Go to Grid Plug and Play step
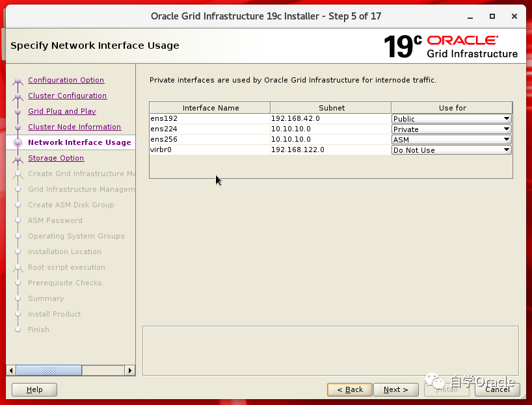This screenshot has width=532, height=405. click(x=62, y=111)
